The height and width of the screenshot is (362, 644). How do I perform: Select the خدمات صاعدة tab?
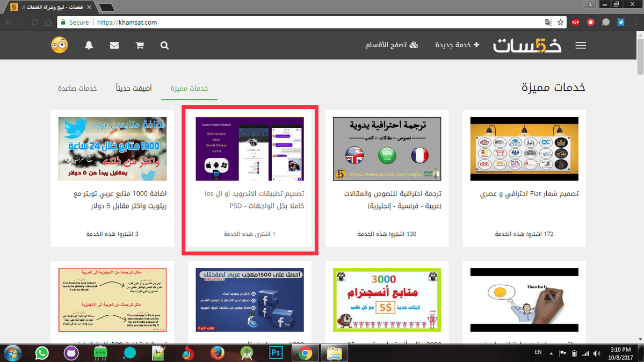[77, 88]
